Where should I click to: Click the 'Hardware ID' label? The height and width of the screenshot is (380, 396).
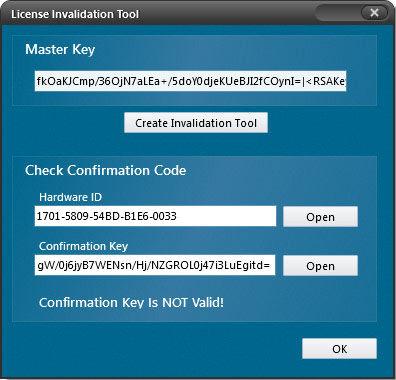point(70,197)
